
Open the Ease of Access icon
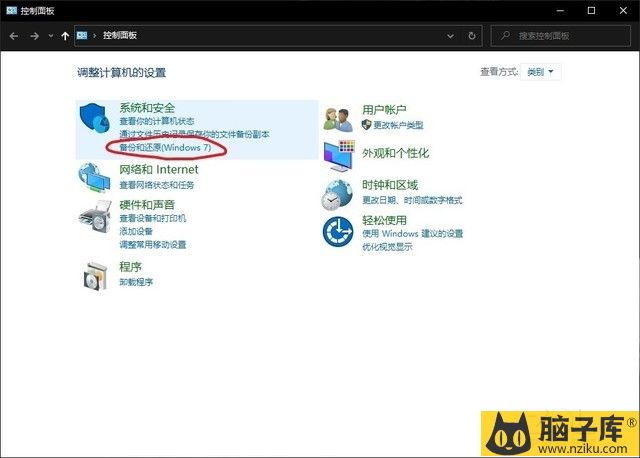(338, 231)
